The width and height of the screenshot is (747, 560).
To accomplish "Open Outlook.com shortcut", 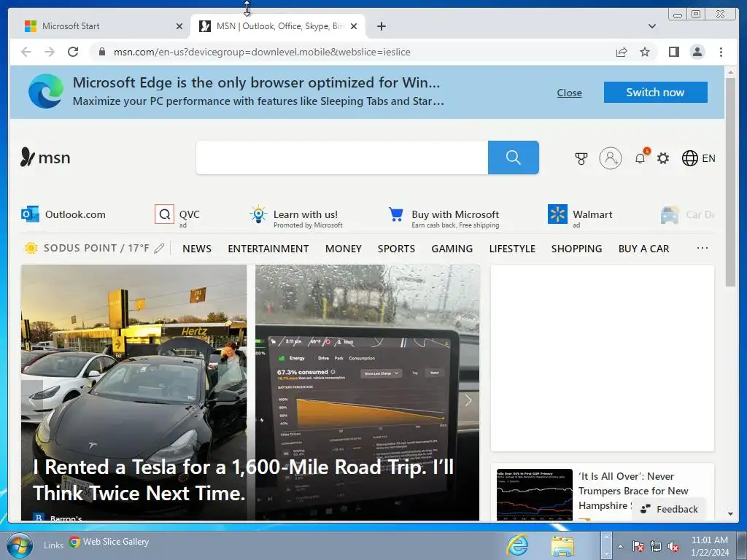I will (64, 214).
